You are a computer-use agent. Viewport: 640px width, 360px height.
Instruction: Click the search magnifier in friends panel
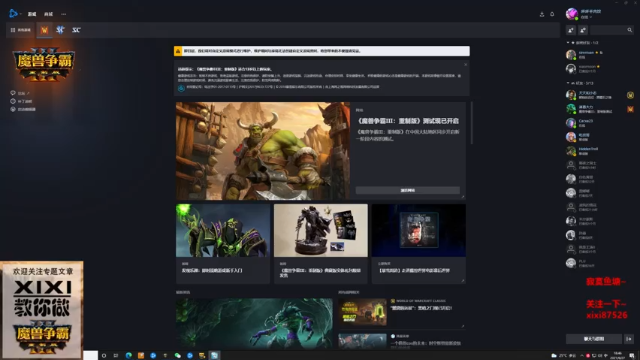click(629, 30)
